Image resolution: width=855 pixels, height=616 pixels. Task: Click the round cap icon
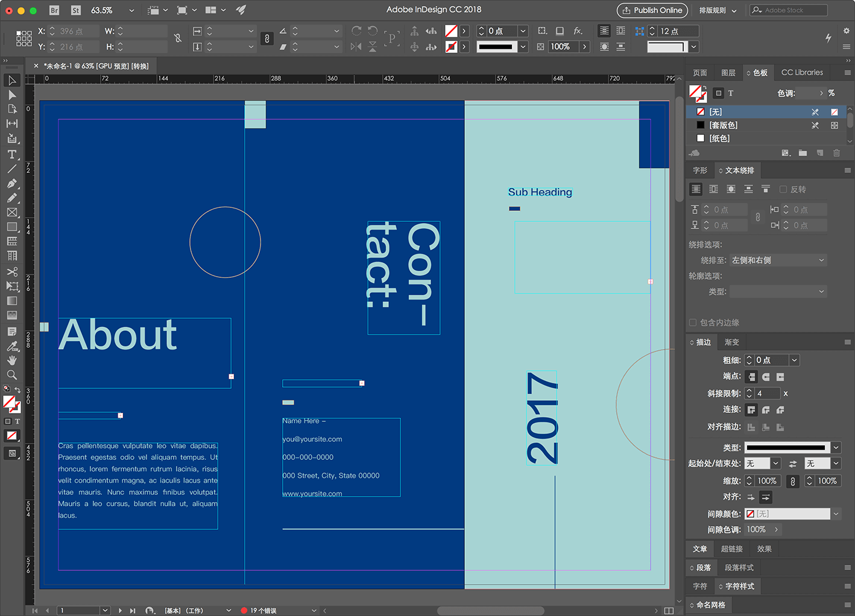(766, 377)
